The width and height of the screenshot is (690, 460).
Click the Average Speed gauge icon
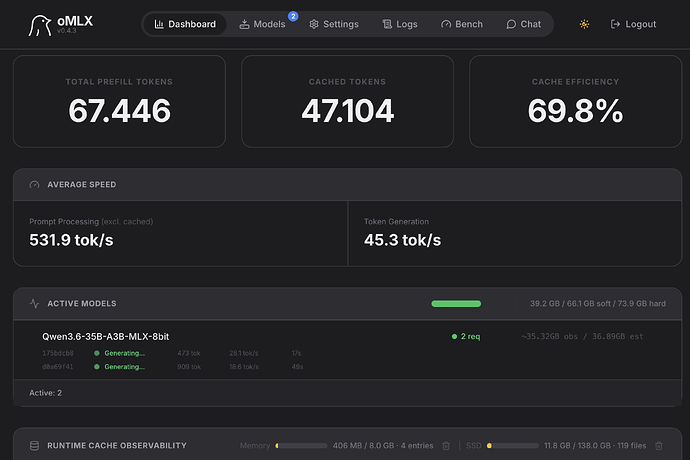pos(34,185)
